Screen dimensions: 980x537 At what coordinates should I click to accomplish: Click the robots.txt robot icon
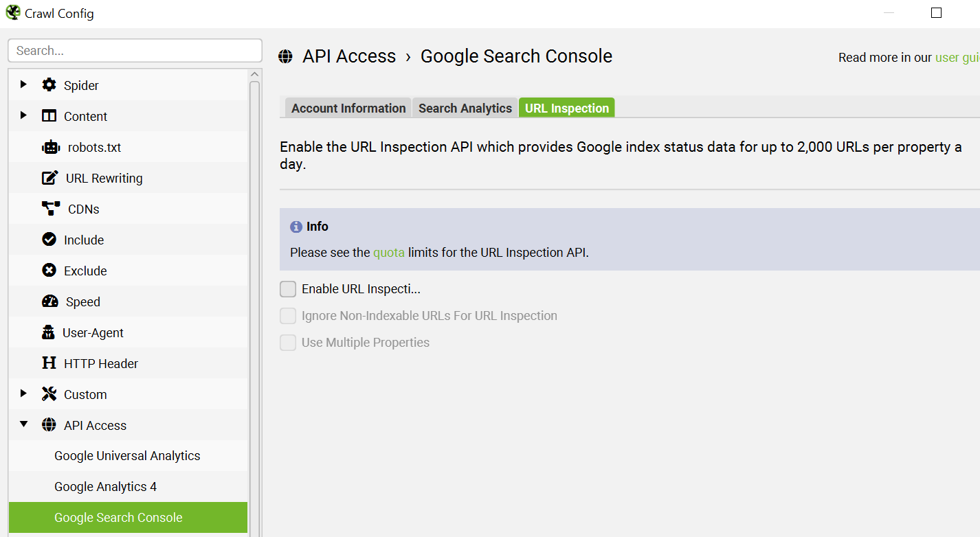51,147
